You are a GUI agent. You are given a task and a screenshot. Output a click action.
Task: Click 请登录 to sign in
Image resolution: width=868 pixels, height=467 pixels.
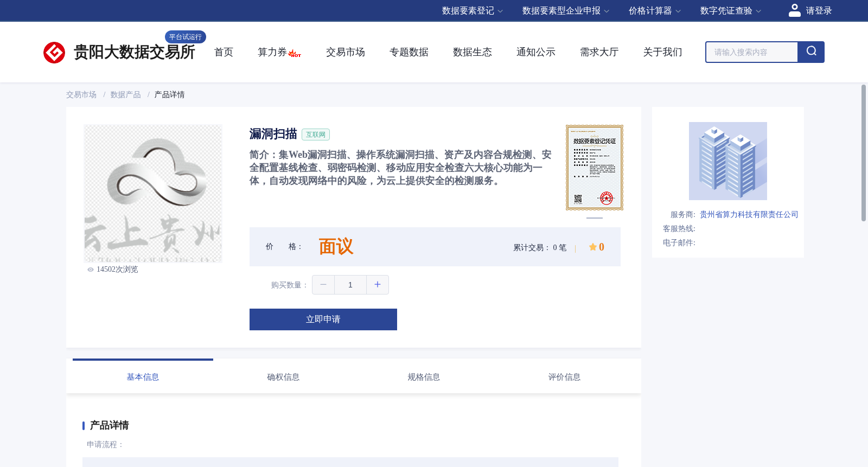point(819,11)
